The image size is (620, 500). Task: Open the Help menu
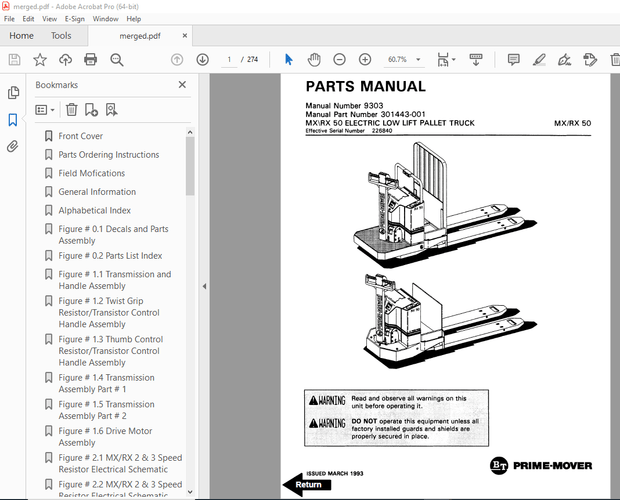tap(134, 19)
